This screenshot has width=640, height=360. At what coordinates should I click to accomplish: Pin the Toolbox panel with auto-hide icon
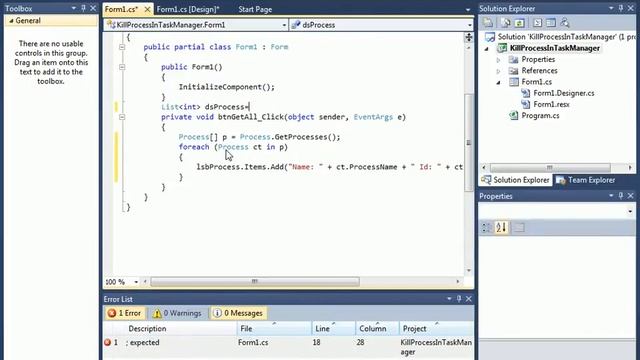point(83,8)
